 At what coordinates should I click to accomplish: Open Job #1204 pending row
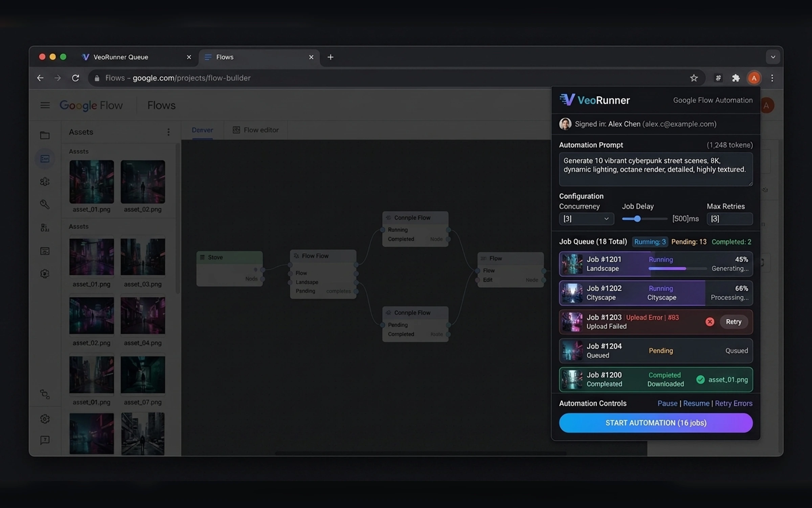tap(656, 351)
